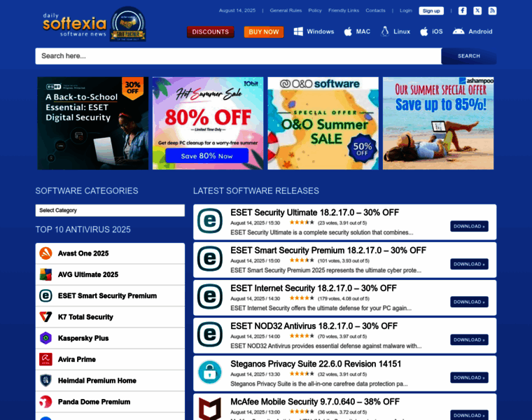Click the ESET Smart Security Premium sidebar icon

tap(45, 296)
